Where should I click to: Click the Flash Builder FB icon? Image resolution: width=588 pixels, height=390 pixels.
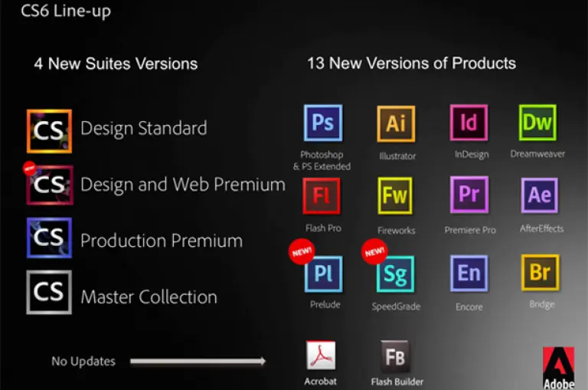[x=396, y=356]
